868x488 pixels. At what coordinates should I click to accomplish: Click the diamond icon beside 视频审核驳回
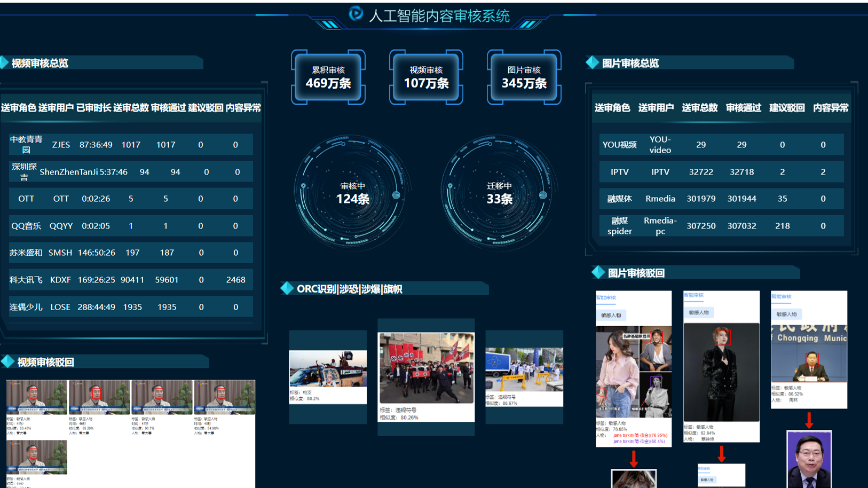point(7,361)
